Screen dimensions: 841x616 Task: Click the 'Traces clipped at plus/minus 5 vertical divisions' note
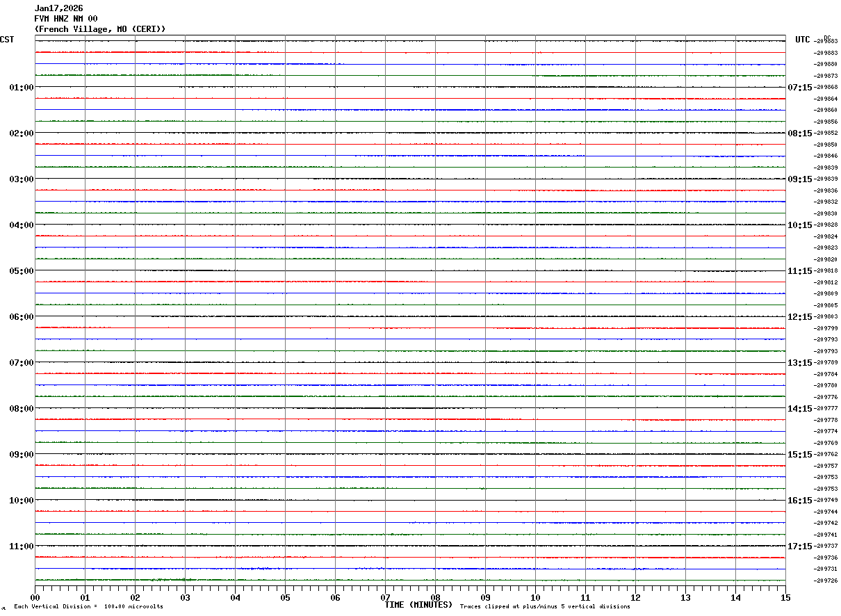[545, 607]
